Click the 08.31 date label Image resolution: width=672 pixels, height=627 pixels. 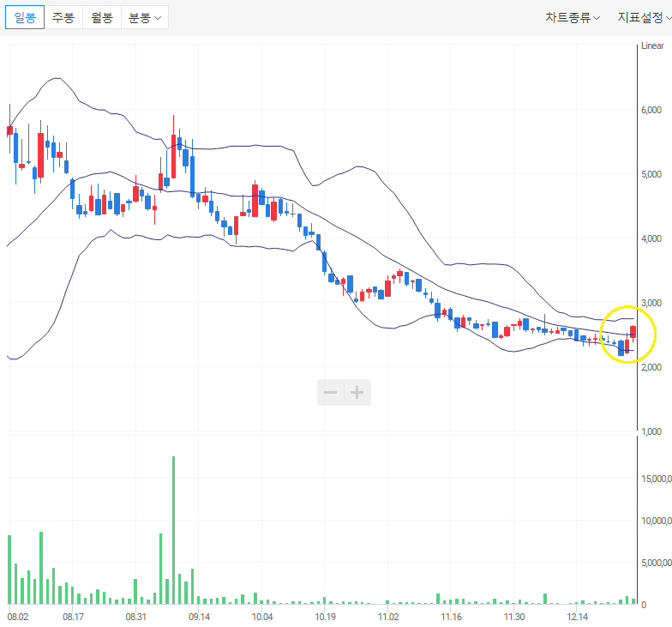coord(135,617)
